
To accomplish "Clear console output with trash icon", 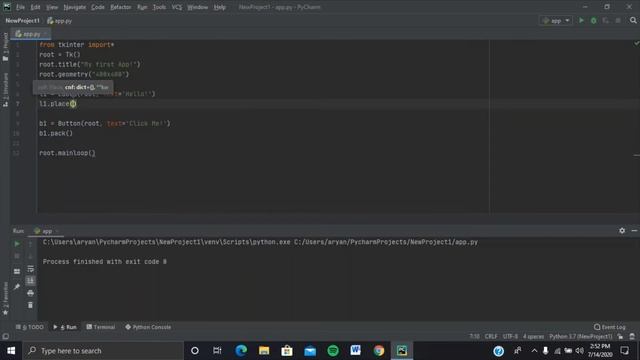I will tap(30, 305).
